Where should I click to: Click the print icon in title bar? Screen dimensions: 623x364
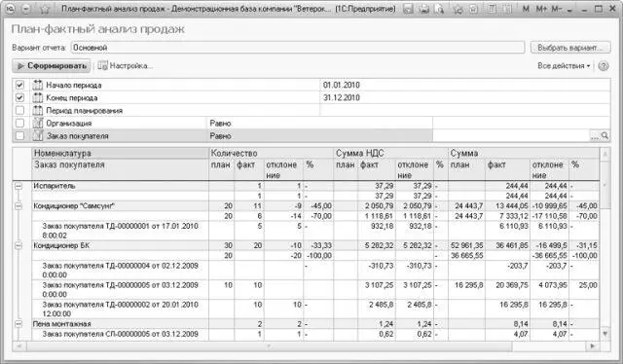(424, 9)
